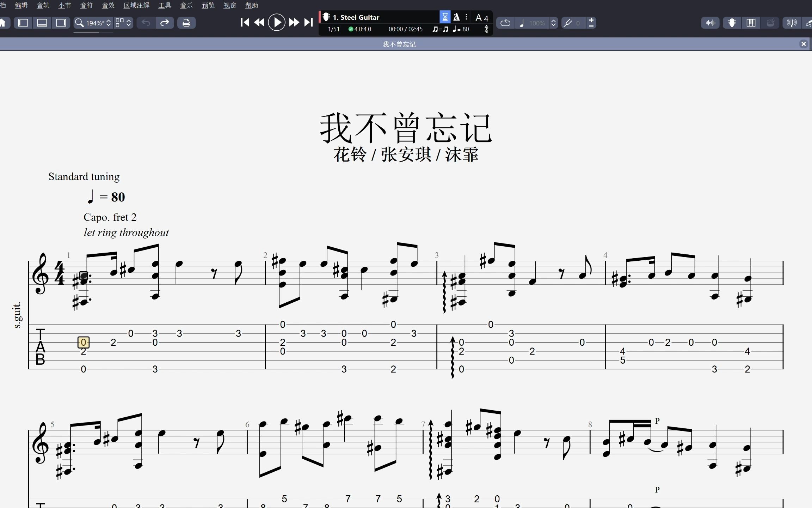Click the 00:00 / 02:45 time display

point(405,29)
